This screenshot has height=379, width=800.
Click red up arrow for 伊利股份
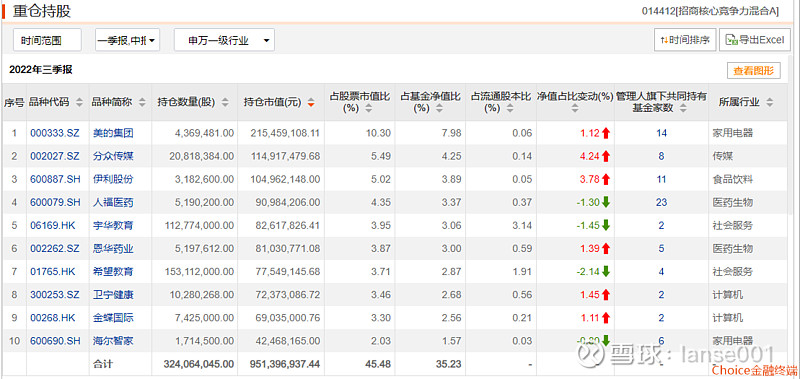pos(606,179)
